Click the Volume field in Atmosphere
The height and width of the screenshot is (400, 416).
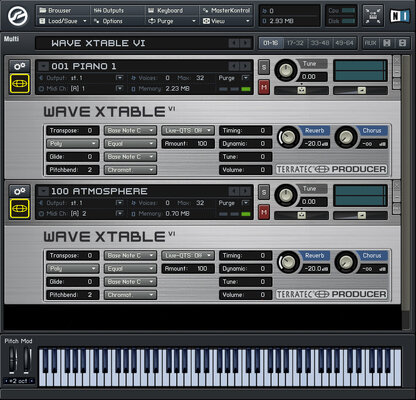pos(245,295)
